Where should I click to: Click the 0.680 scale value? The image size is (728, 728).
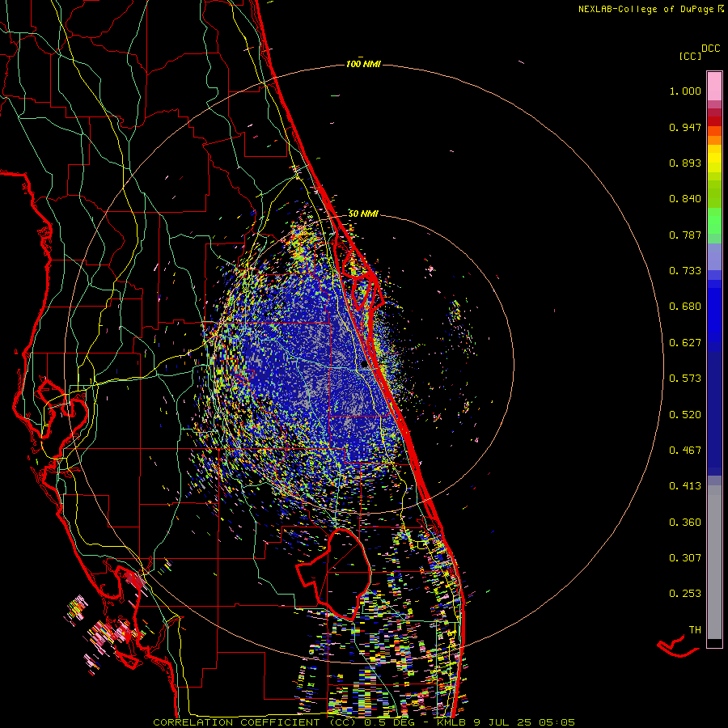[685, 307]
